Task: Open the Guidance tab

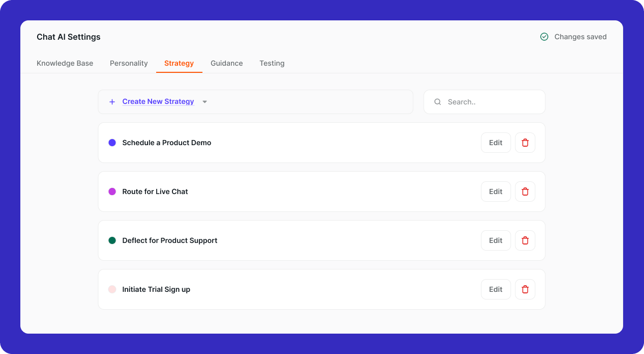Action: tap(226, 63)
